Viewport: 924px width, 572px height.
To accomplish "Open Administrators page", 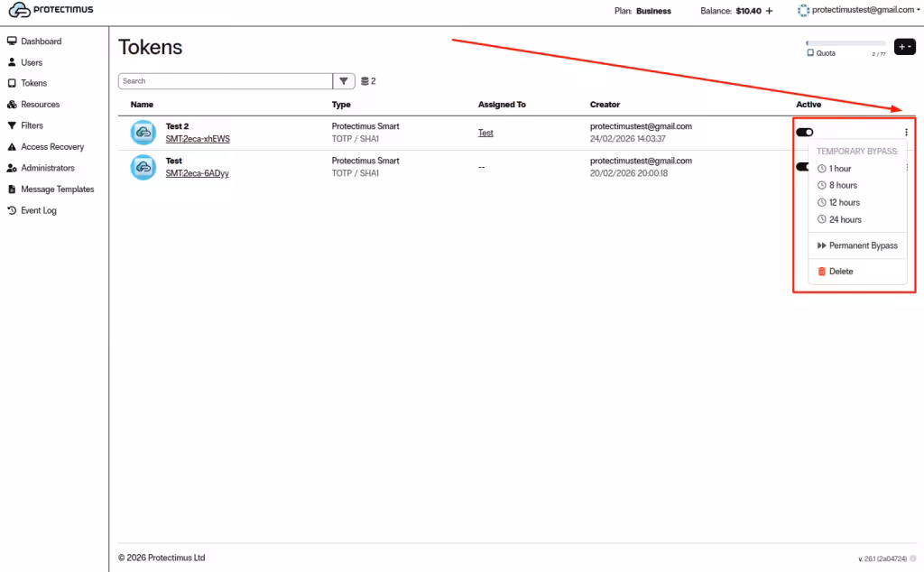I will click(x=48, y=168).
